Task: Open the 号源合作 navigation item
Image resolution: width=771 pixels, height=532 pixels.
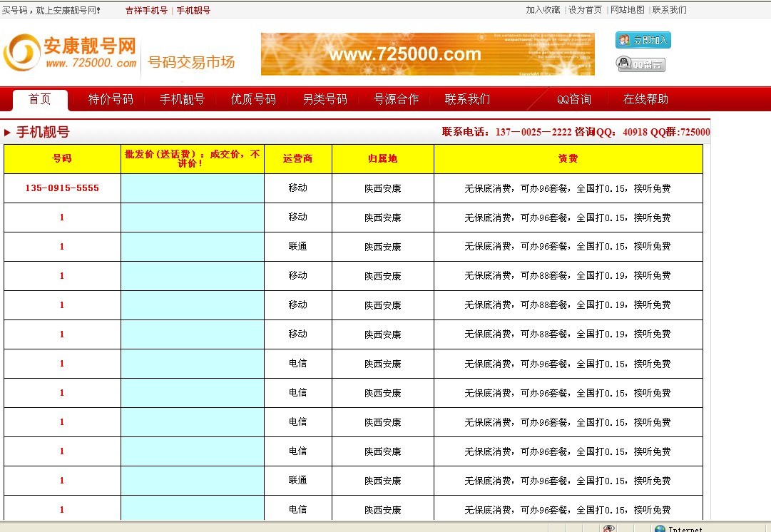Action: point(396,99)
